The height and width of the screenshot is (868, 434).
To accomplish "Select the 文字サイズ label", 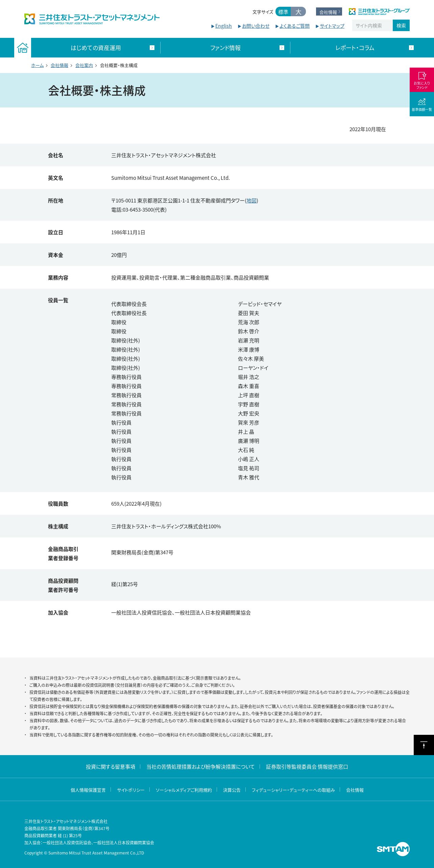I will pyautogui.click(x=263, y=12).
